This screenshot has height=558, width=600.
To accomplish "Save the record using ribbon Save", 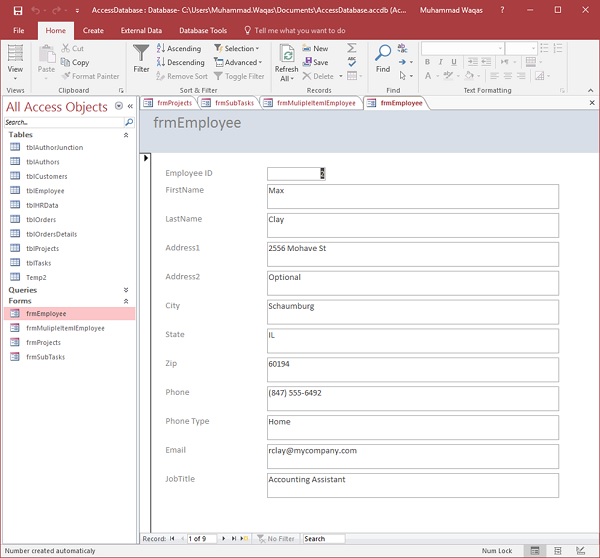I will pyautogui.click(x=315, y=62).
